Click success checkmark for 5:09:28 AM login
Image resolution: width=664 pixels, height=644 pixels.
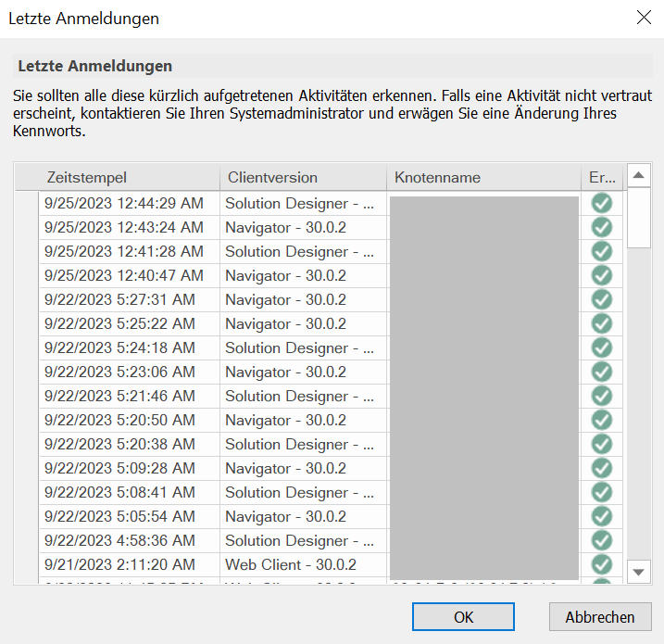[x=602, y=468]
